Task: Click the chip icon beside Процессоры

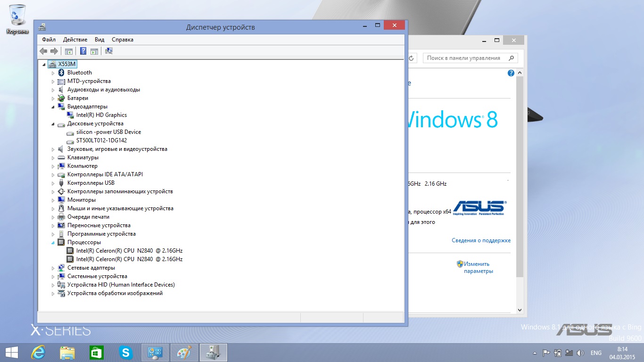Action: click(x=61, y=242)
